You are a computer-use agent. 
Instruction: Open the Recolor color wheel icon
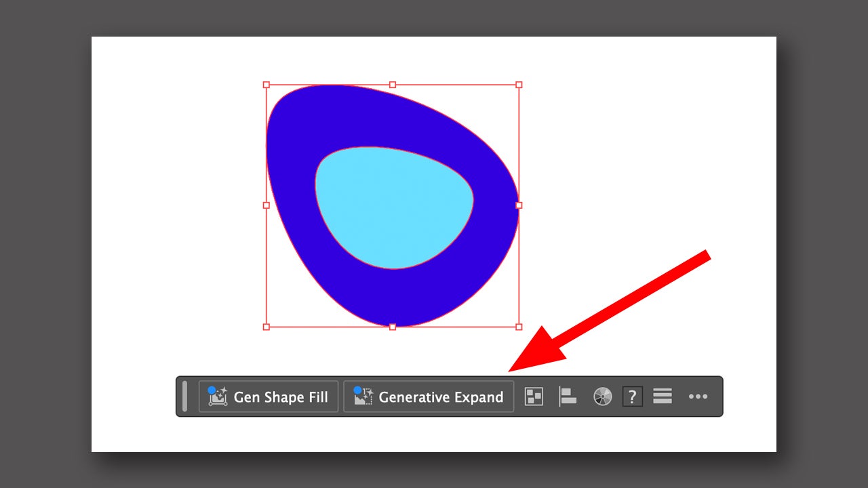pos(602,396)
